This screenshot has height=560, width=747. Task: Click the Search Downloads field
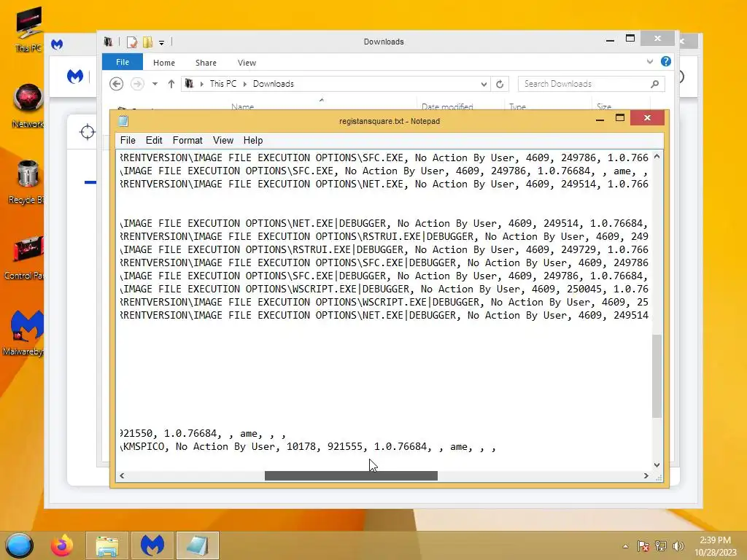[591, 84]
